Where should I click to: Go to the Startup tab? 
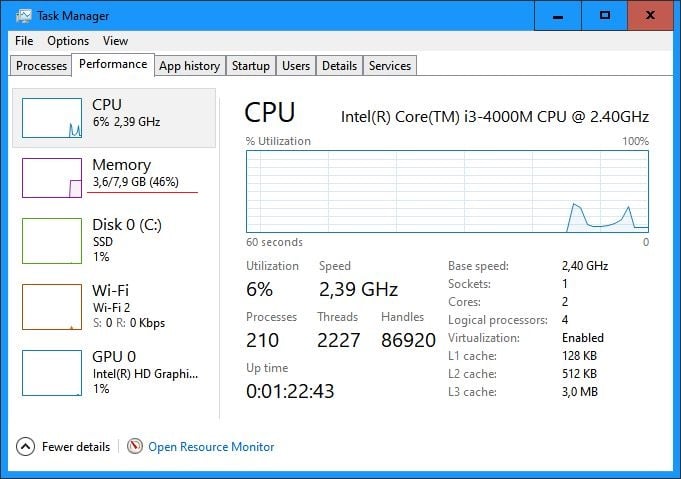pyautogui.click(x=251, y=66)
